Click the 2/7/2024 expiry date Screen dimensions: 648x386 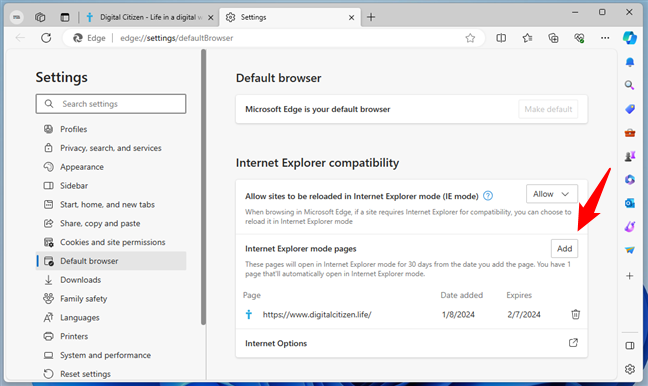pos(524,315)
